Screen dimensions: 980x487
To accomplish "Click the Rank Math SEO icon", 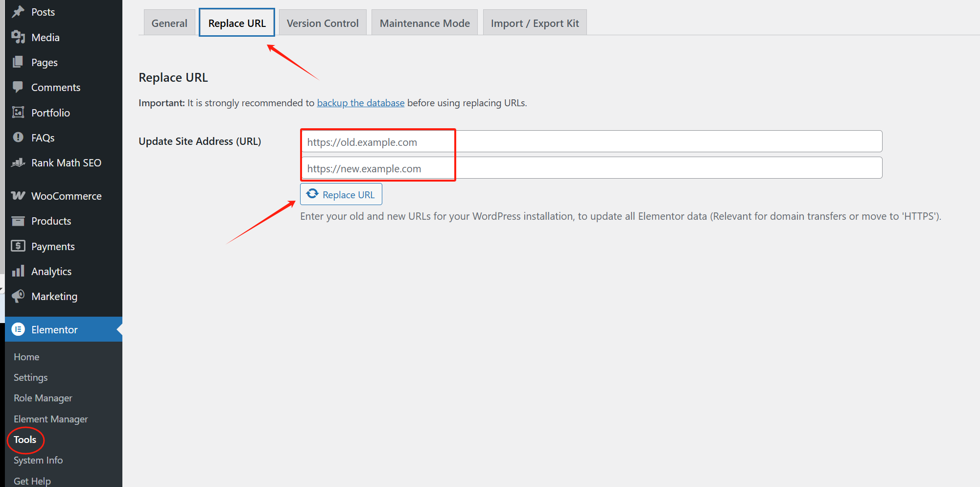I will click(x=18, y=162).
